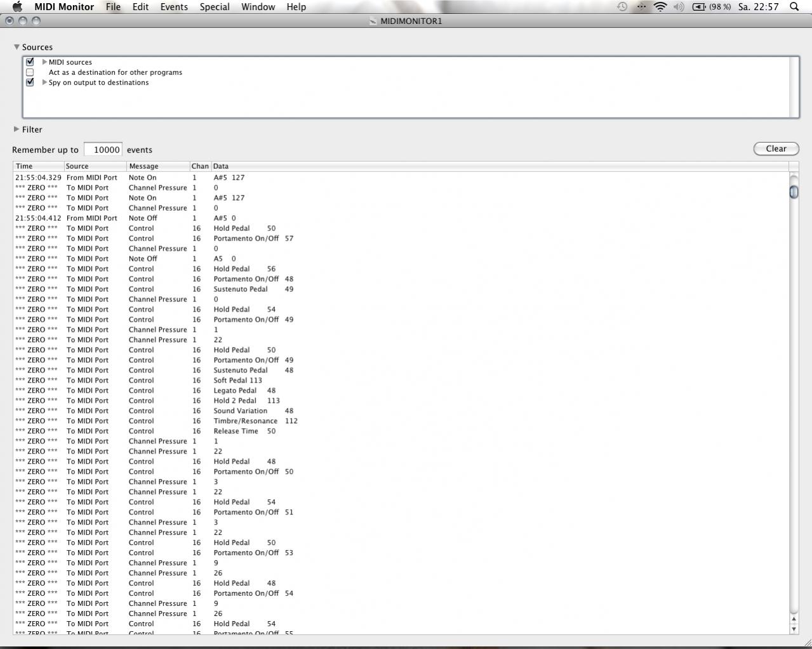Click the Source column header
The image size is (812, 649).
pos(95,166)
